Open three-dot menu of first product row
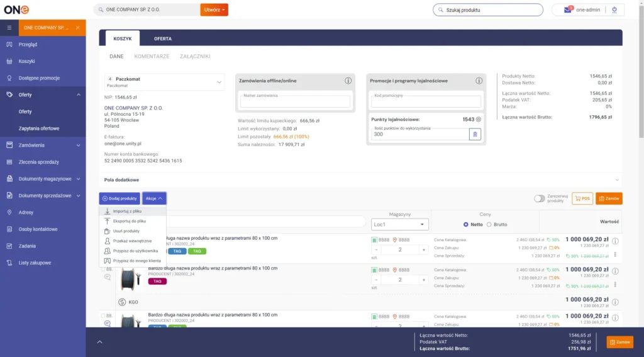The width and height of the screenshot is (644, 357). click(x=615, y=255)
